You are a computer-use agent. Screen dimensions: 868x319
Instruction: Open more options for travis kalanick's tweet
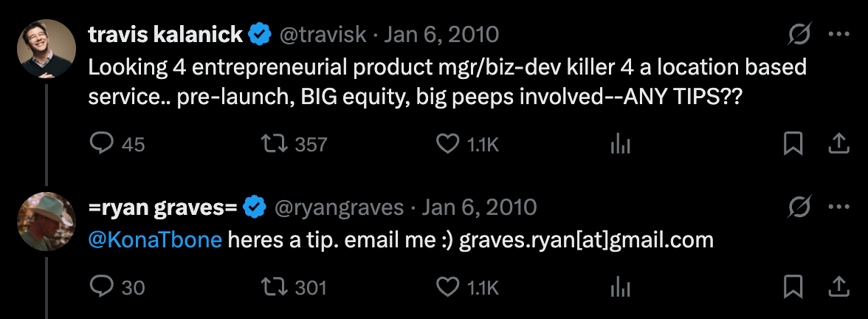coord(838,35)
